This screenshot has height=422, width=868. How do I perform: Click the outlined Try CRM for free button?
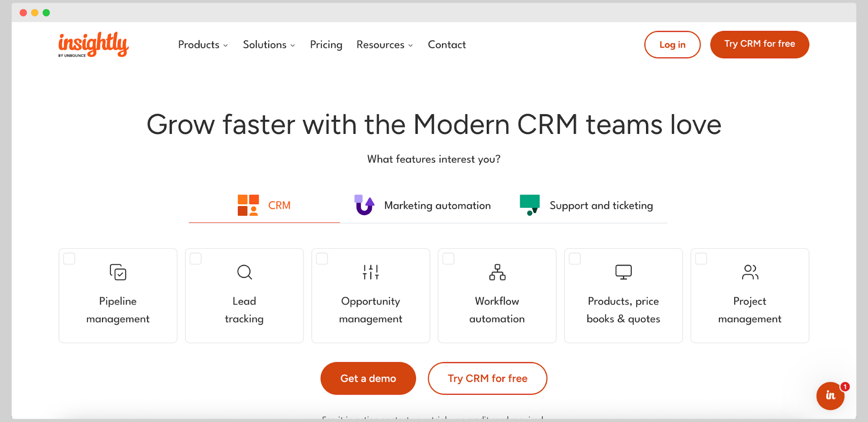pyautogui.click(x=488, y=379)
